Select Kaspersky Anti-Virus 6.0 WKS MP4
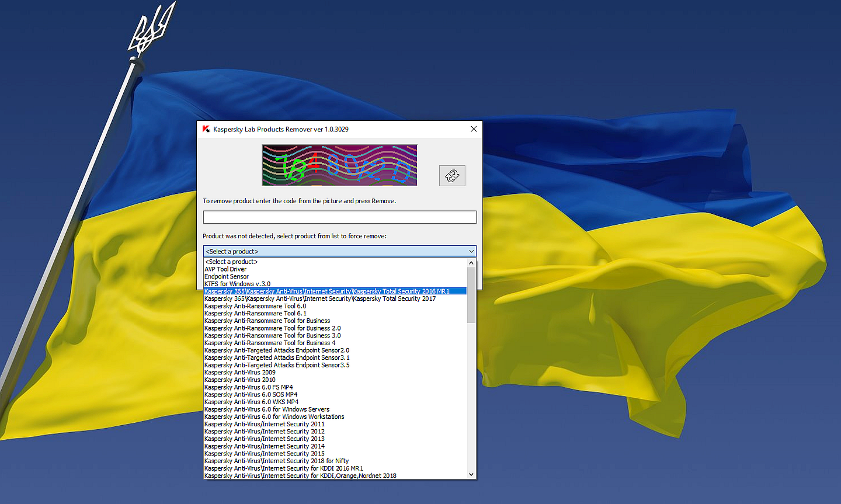Screen dimensions: 841x504 tap(335, 402)
